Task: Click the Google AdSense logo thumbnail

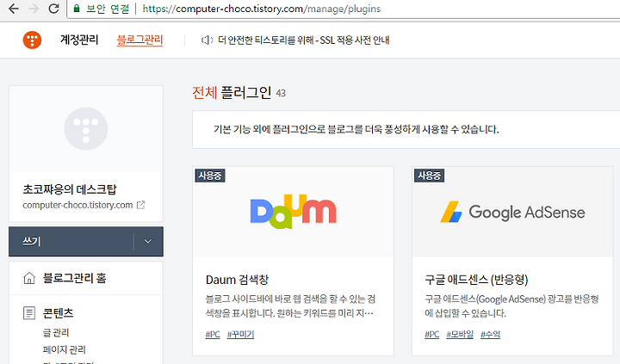Action: [512, 212]
